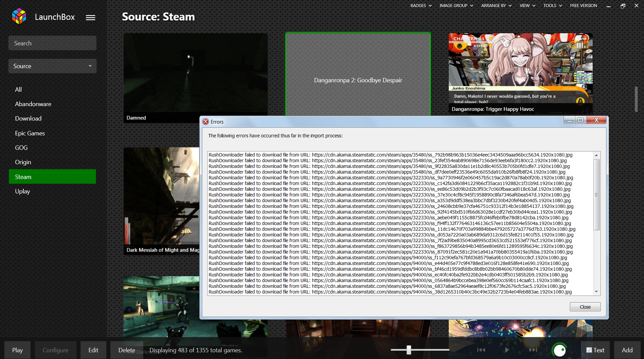644x359 pixels.
Task: Click error line ending 883ae.1920x1080.jpg
Action: pos(390,292)
